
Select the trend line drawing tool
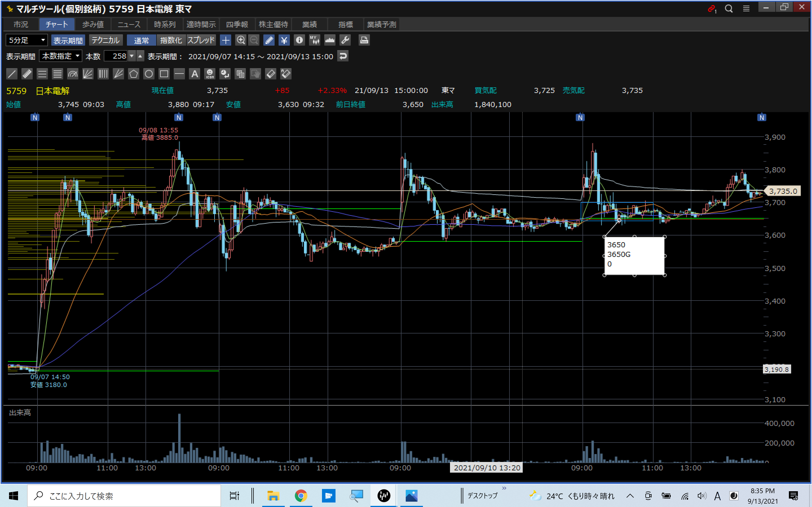pyautogui.click(x=12, y=74)
